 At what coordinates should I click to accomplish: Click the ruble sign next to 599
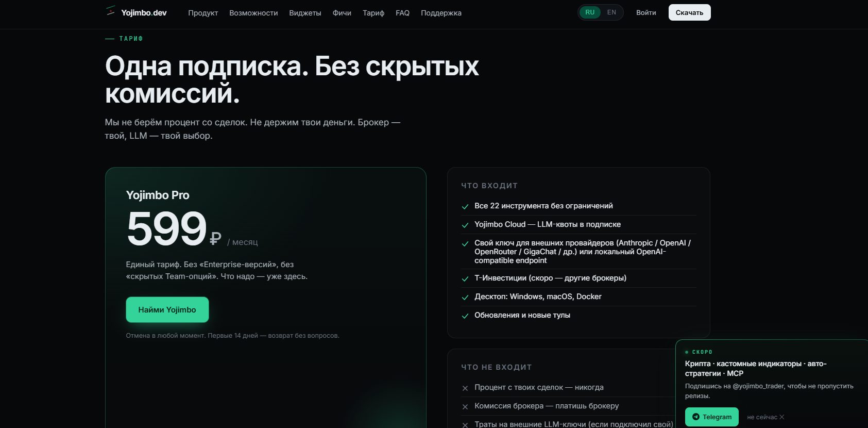215,238
